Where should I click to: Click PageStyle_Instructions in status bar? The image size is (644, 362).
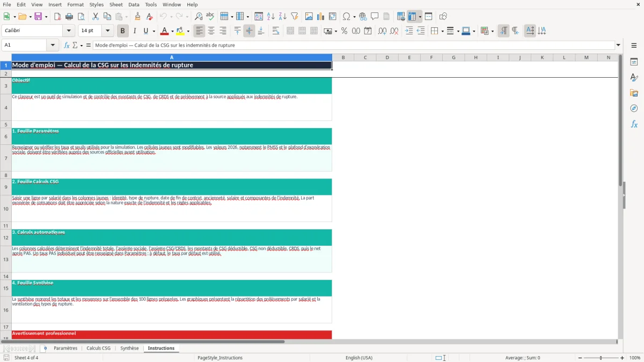pyautogui.click(x=220, y=358)
